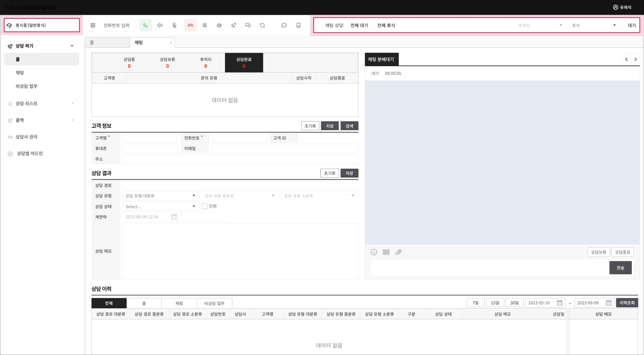Screen dimensions: 644x355
Task: Click the emoji smiley icon in chat
Action: point(374,252)
